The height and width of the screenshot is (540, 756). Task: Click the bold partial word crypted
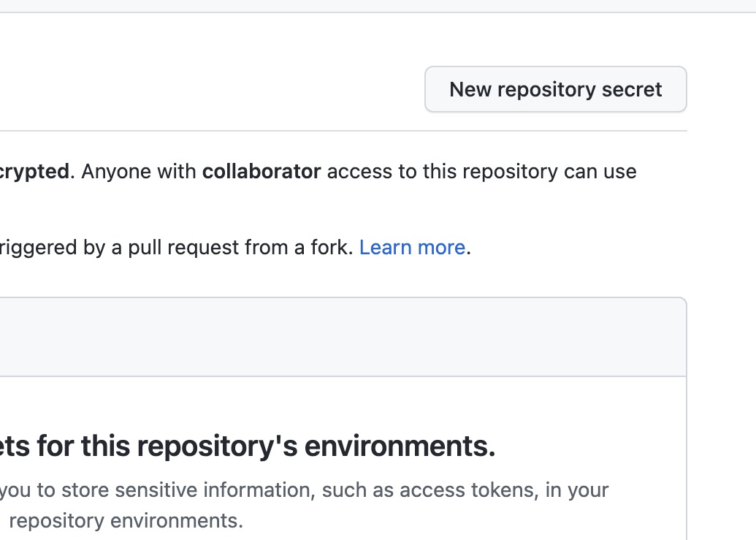(34, 172)
